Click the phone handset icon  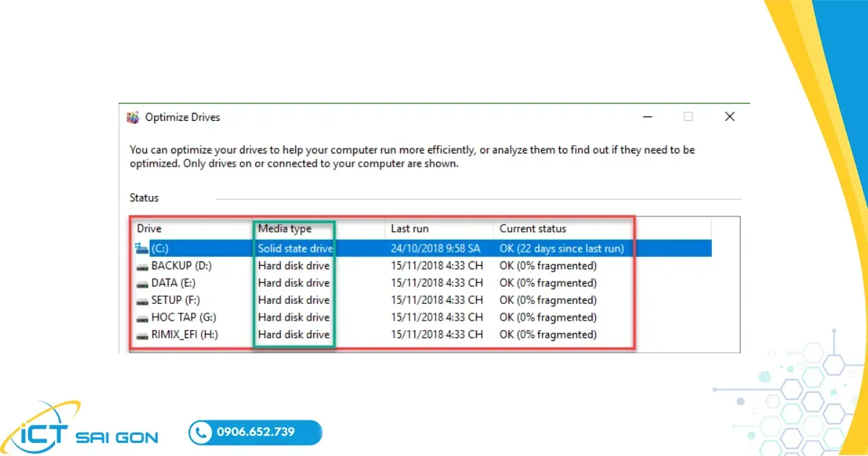pyautogui.click(x=200, y=433)
